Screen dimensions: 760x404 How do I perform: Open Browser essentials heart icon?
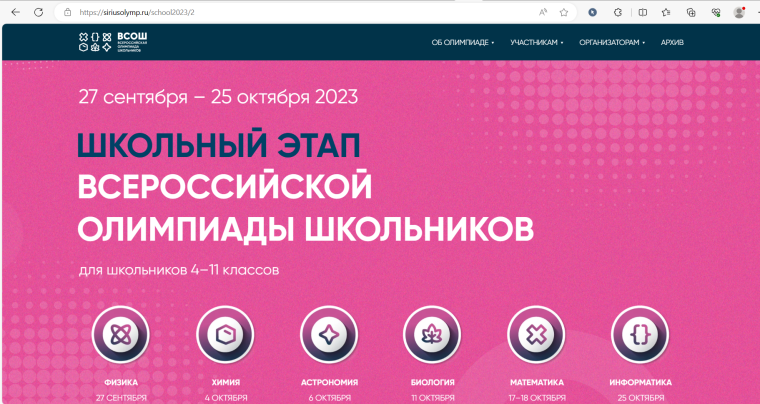click(716, 13)
